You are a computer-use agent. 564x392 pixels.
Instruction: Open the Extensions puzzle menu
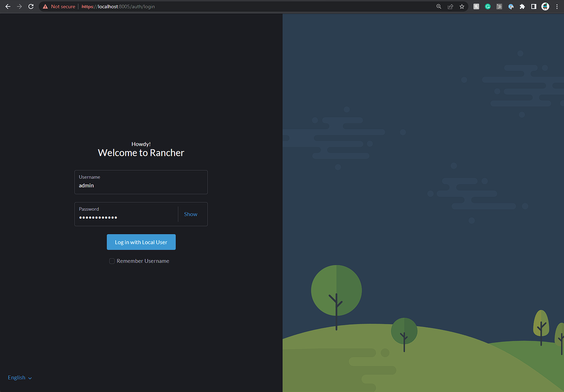click(522, 6)
